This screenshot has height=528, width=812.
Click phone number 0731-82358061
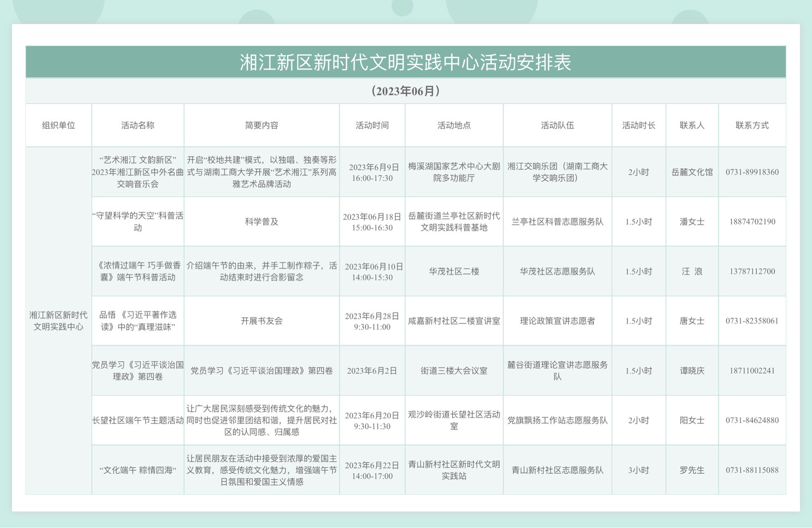[x=752, y=321]
